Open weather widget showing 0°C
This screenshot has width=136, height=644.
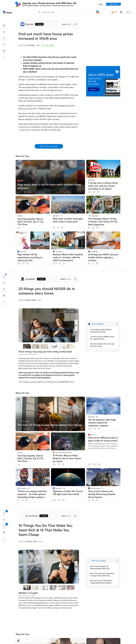point(114,12)
